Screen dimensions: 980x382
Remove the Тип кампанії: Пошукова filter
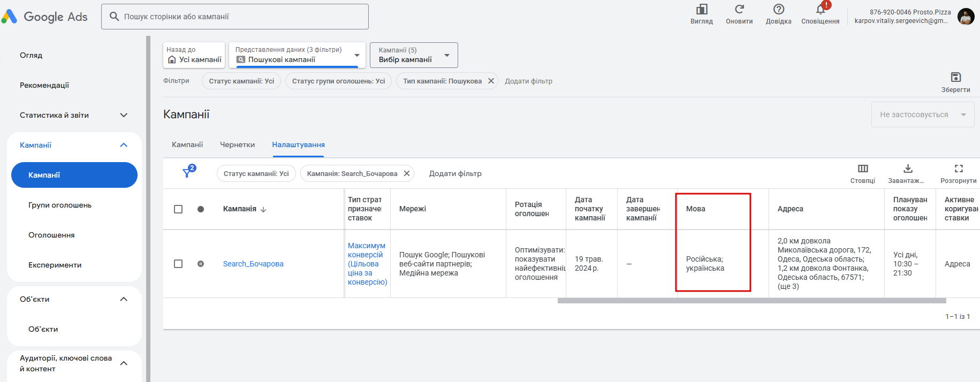pos(491,81)
